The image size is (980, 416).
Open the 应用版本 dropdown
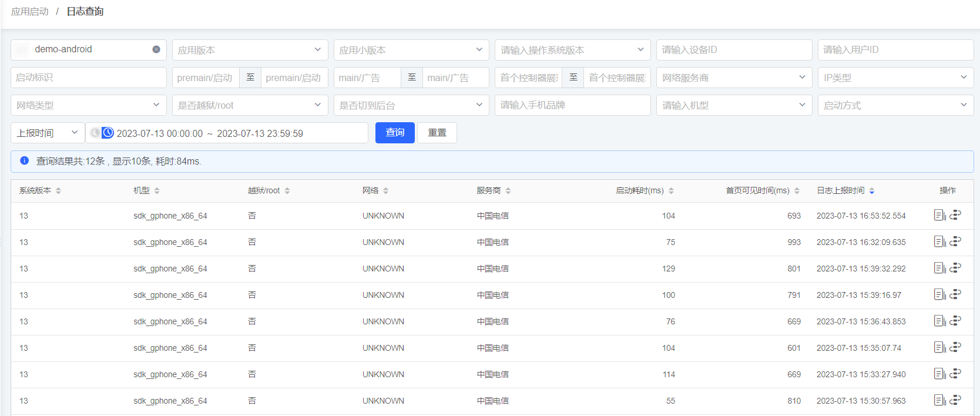pos(250,50)
